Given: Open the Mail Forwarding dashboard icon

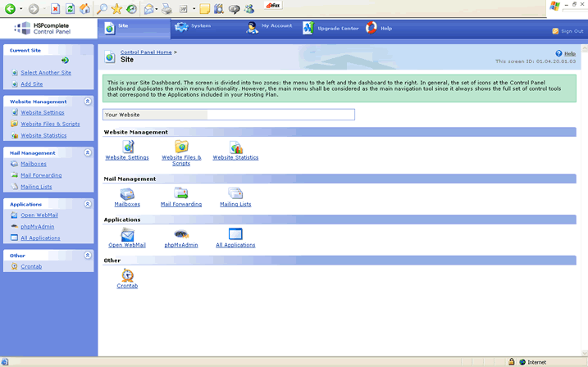Looking at the screenshot, I should [x=181, y=193].
